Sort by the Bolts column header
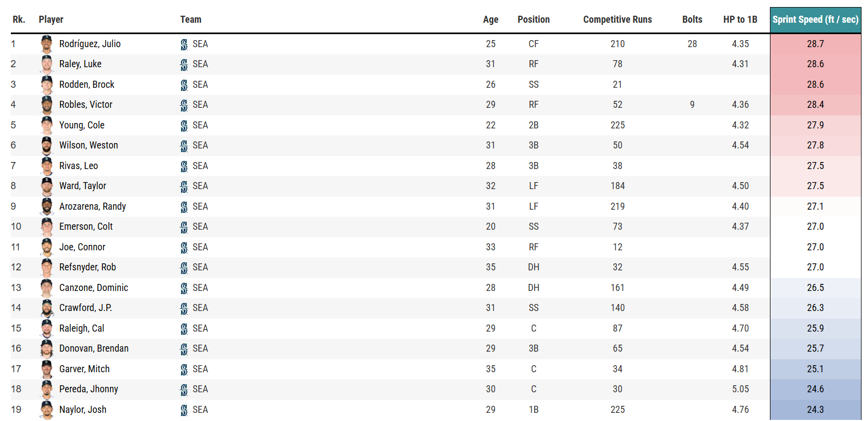 tap(692, 20)
